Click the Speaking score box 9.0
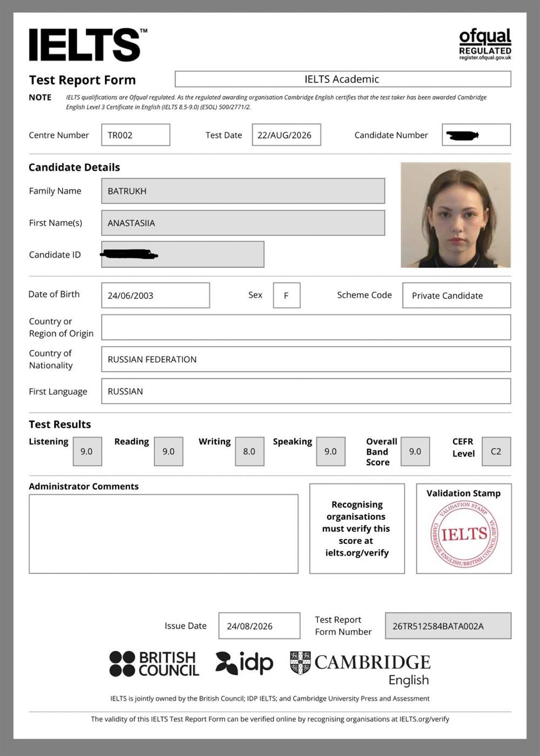This screenshot has height=756, width=540. [x=330, y=451]
